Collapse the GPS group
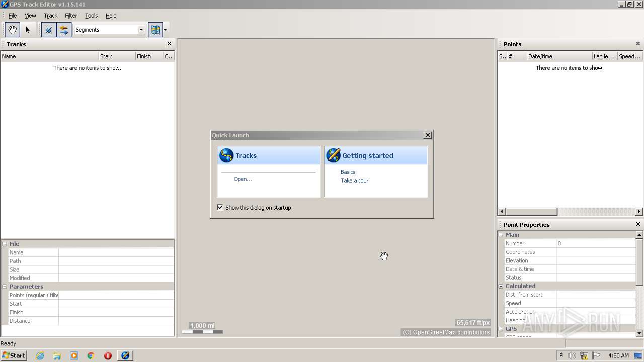Image resolution: width=644 pixels, height=362 pixels. (x=501, y=329)
